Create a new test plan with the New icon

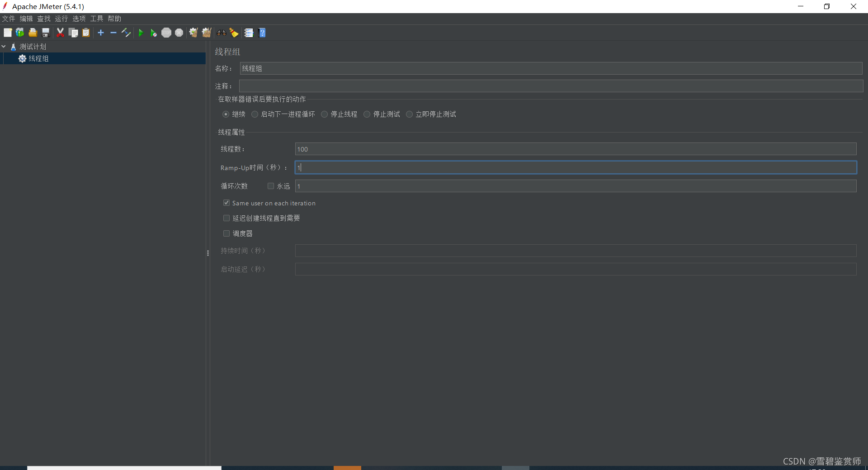(8, 33)
